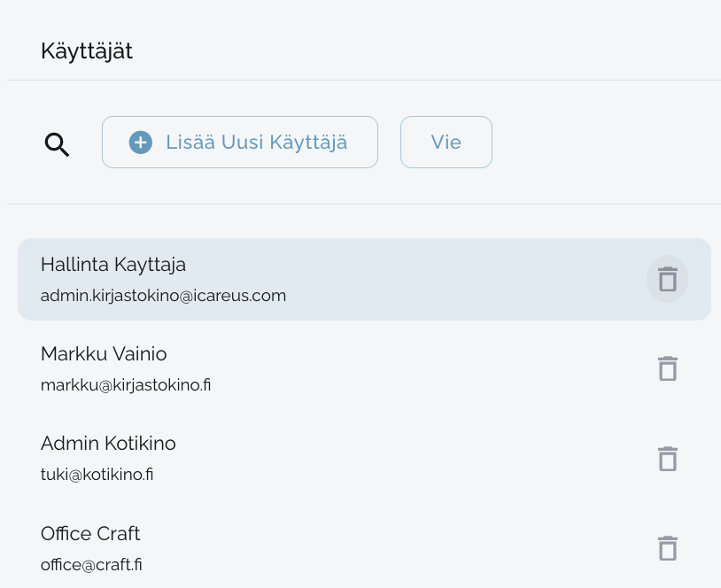Open the Office Craft user name
The image size is (721, 588).
pos(90,534)
